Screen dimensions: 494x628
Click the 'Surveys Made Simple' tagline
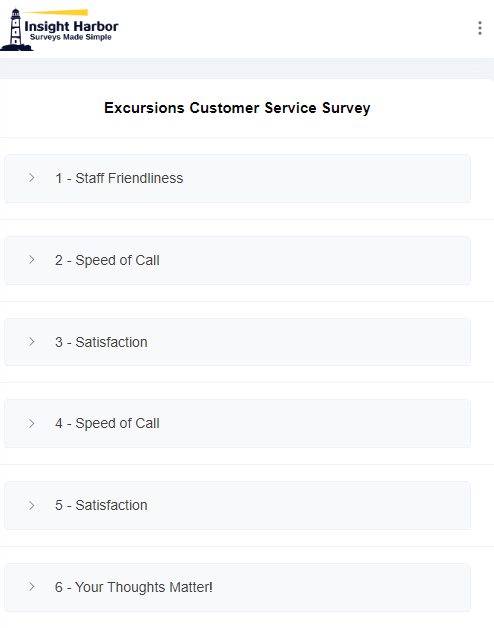pos(71,37)
